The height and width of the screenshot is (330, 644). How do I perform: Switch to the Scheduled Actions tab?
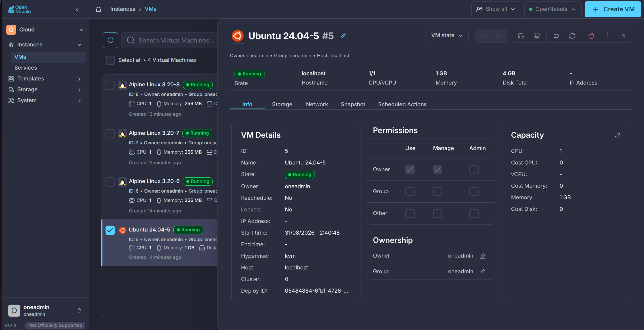(x=402, y=104)
